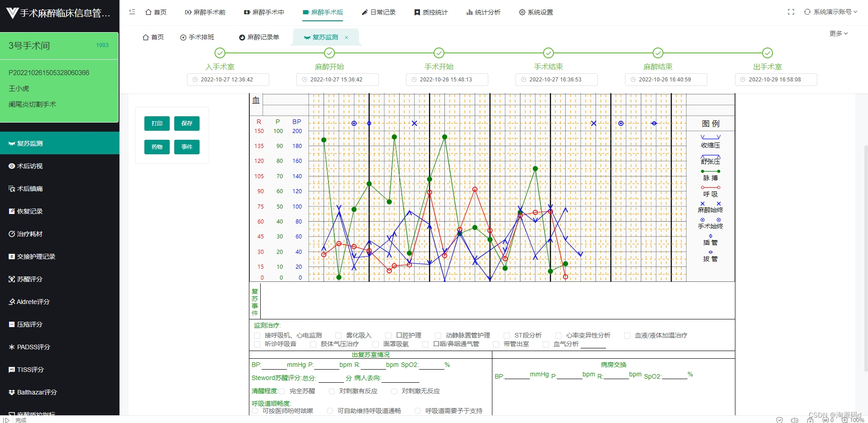Select the 麻醉手术后 top menu
The height and width of the screenshot is (423, 868).
[323, 12]
